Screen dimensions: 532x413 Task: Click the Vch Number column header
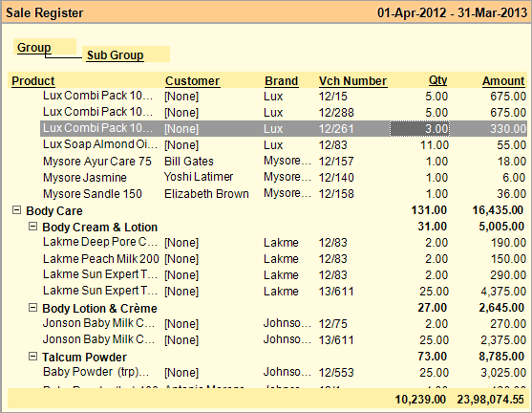[x=352, y=81]
